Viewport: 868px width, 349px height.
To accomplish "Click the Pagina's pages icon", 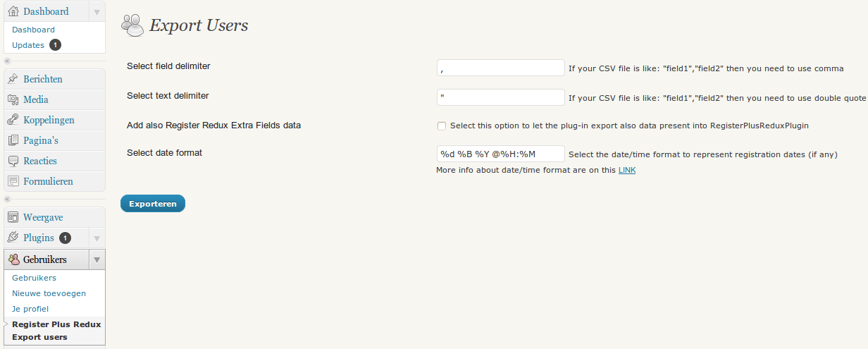I will pyautogui.click(x=13, y=140).
